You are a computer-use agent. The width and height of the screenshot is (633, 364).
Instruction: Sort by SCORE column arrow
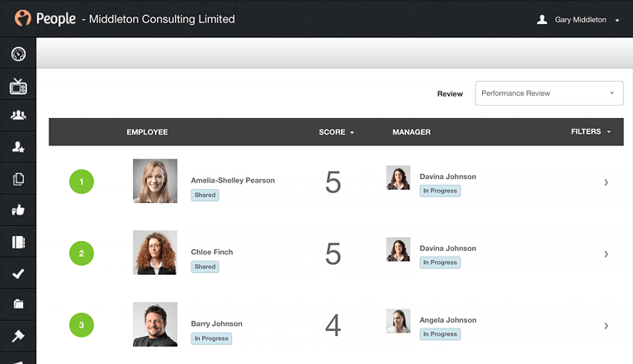[x=352, y=132]
